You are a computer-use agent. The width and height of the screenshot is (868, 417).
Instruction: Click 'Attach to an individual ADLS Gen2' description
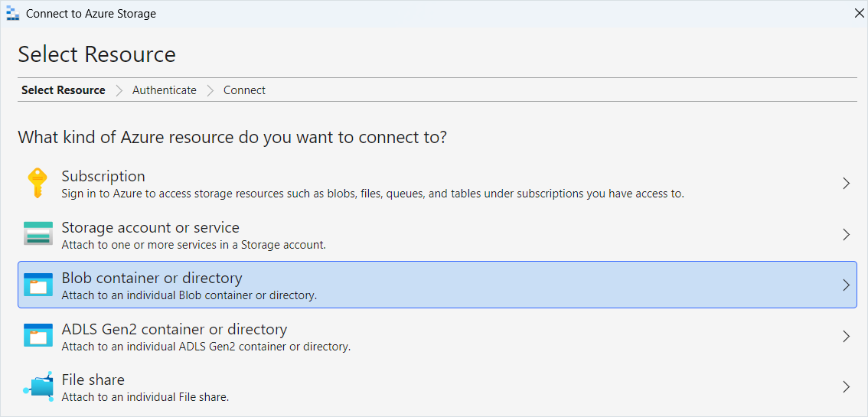tap(206, 347)
